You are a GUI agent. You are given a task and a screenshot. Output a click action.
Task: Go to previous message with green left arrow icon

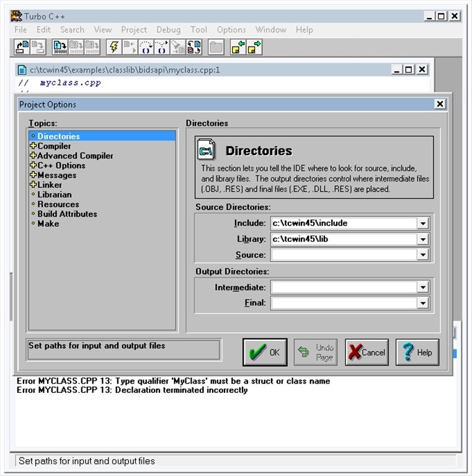[238, 47]
